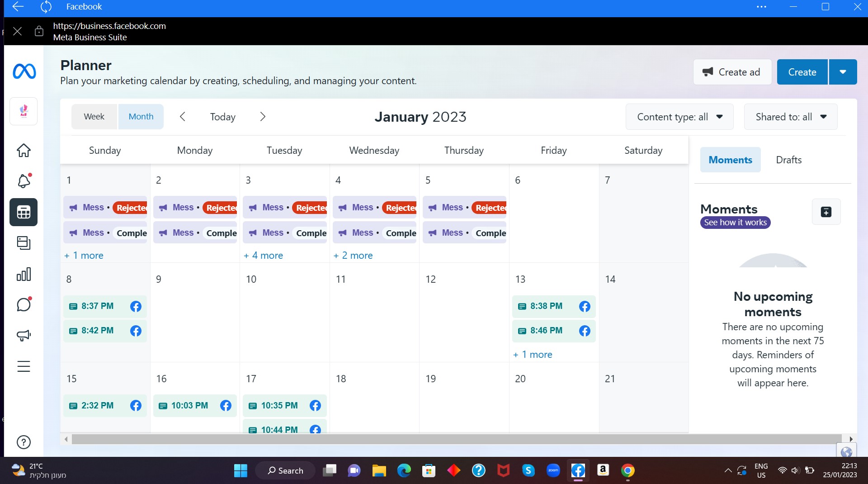This screenshot has width=868, height=484.
Task: Open the Notifications bell
Action: pos(24,181)
